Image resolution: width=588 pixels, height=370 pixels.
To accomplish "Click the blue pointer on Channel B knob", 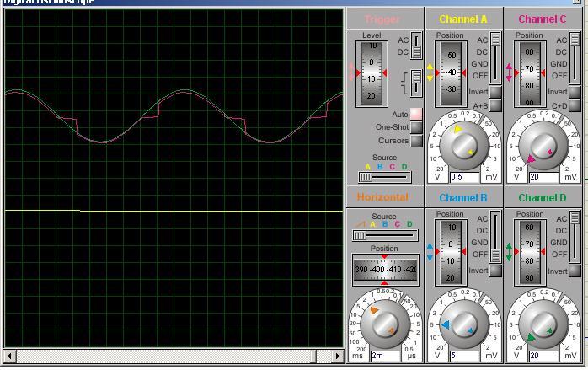I will coord(446,324).
